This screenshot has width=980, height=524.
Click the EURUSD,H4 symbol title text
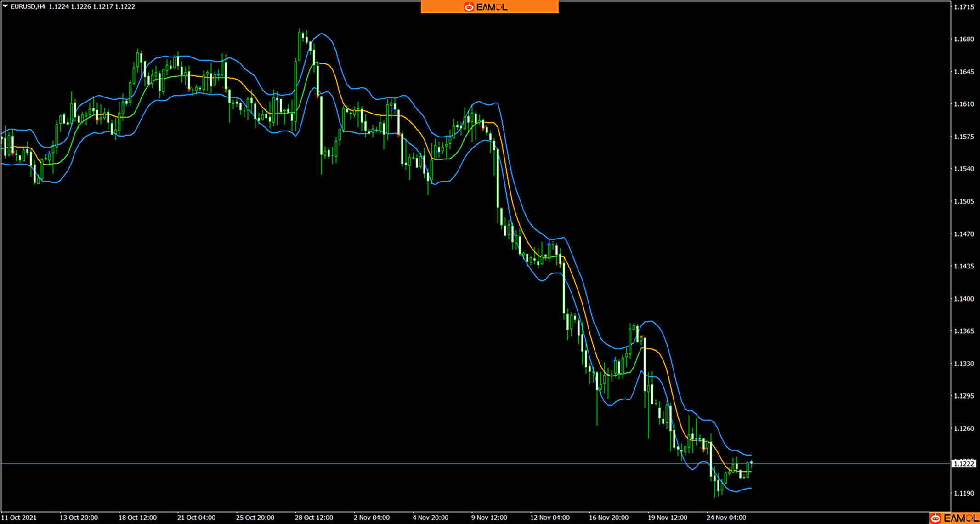[x=28, y=6]
